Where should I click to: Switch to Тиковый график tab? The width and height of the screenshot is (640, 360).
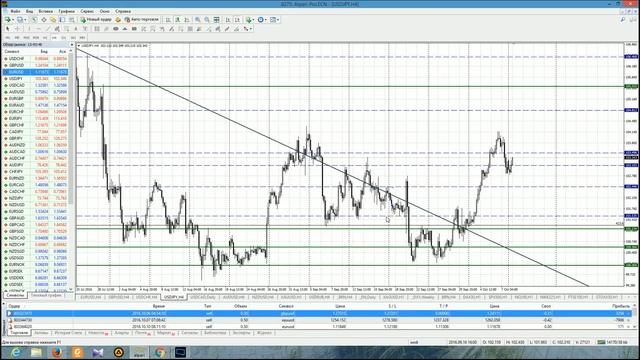[46, 295]
